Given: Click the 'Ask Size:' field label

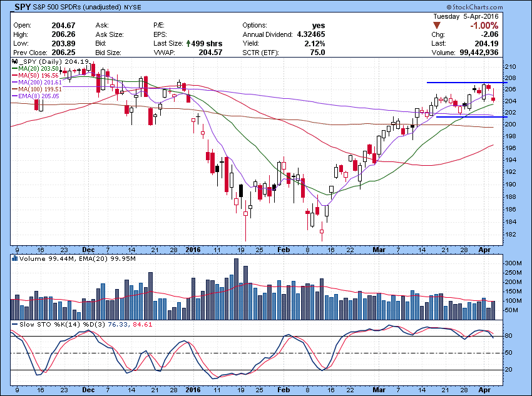Looking at the screenshot, I should (x=110, y=34).
